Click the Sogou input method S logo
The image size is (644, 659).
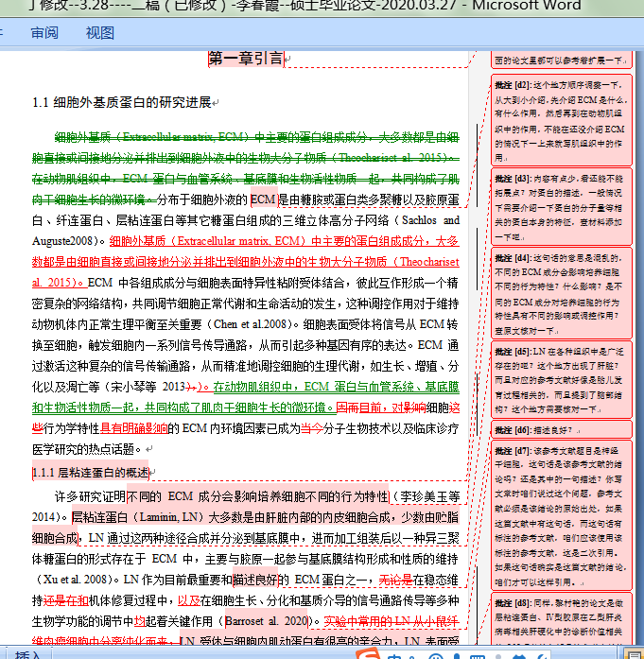pyautogui.click(x=368, y=654)
